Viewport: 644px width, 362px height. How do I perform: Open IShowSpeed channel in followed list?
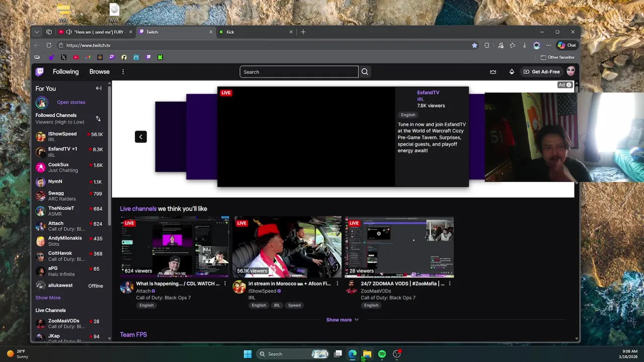click(69, 137)
